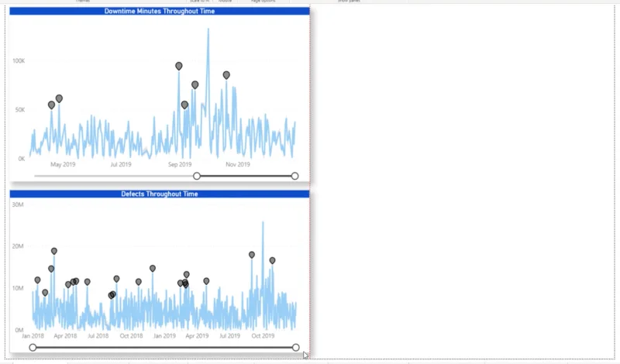The image size is (620, 364).
Task: Select the Defects anomaly marker just after Apr 2019
Action: [x=206, y=281]
